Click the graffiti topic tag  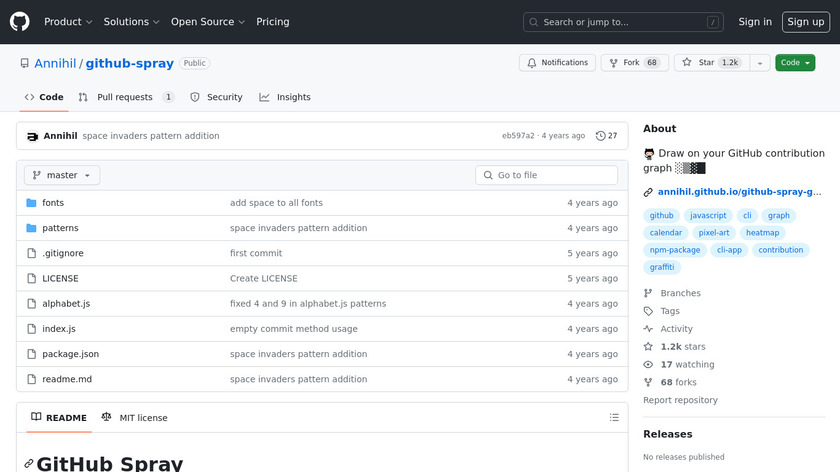pyautogui.click(x=662, y=267)
